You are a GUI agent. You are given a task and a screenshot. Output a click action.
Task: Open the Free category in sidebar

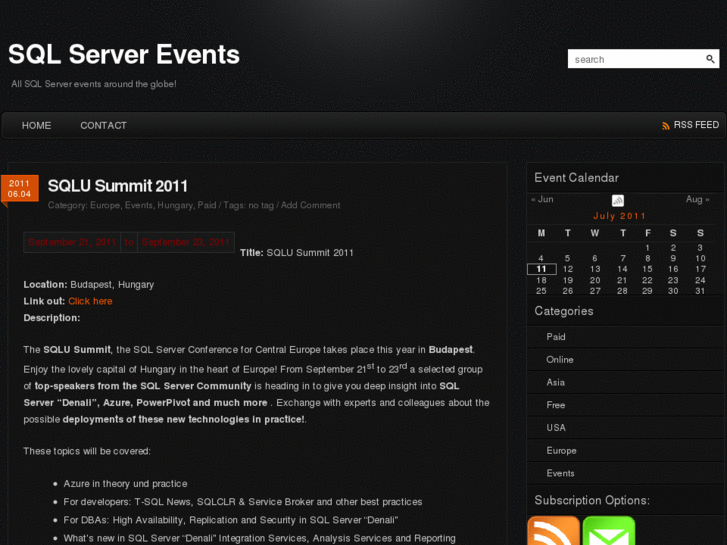(555, 405)
